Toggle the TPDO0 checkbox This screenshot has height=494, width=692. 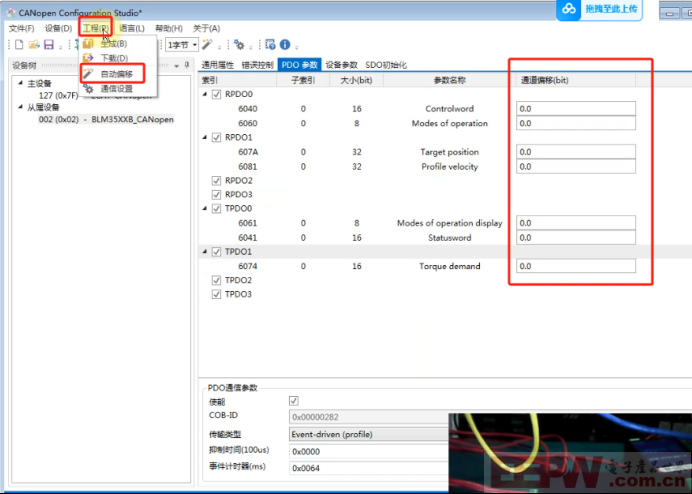[x=216, y=208]
